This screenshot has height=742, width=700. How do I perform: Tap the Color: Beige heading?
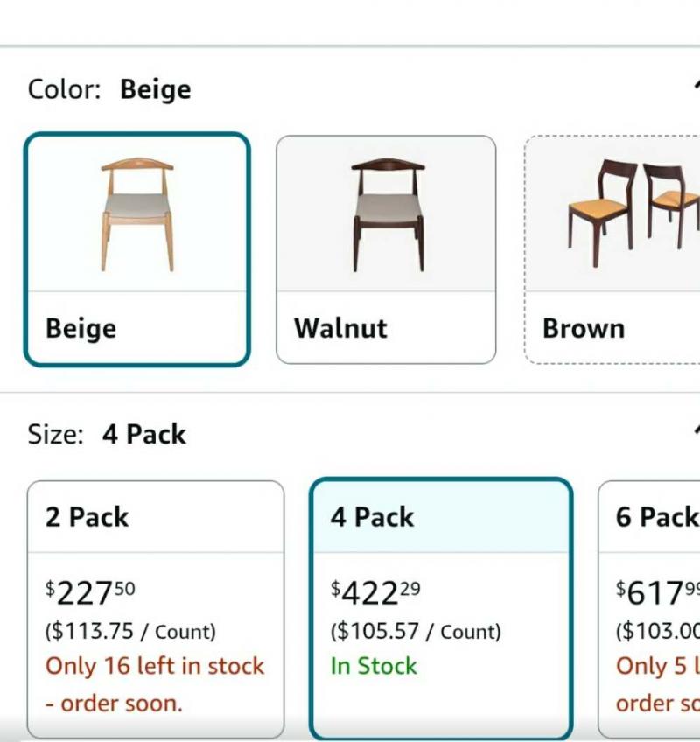pyautogui.click(x=109, y=89)
